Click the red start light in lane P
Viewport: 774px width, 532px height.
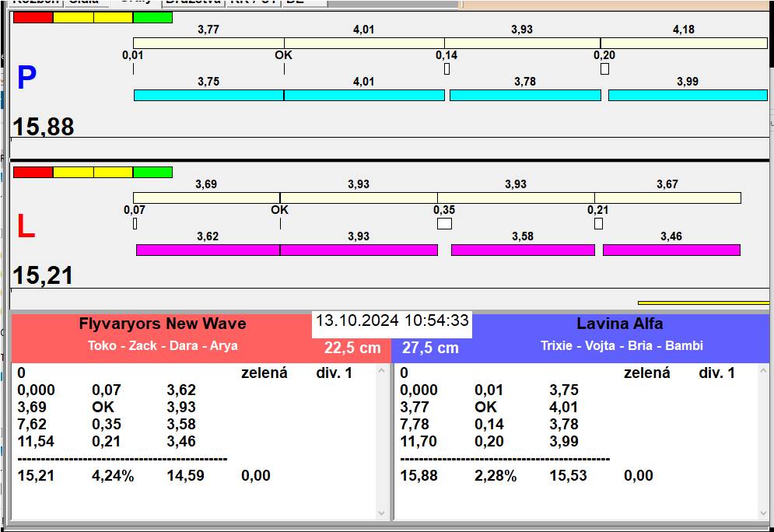[x=33, y=17]
